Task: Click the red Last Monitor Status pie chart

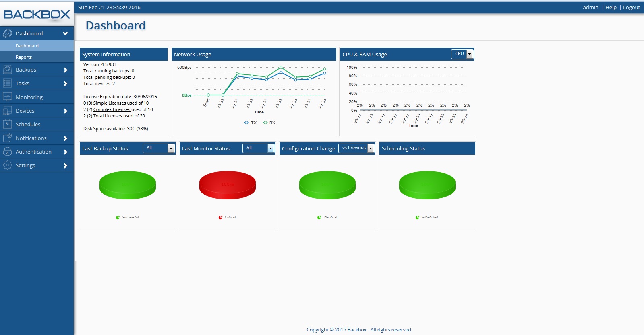Action: point(227,185)
